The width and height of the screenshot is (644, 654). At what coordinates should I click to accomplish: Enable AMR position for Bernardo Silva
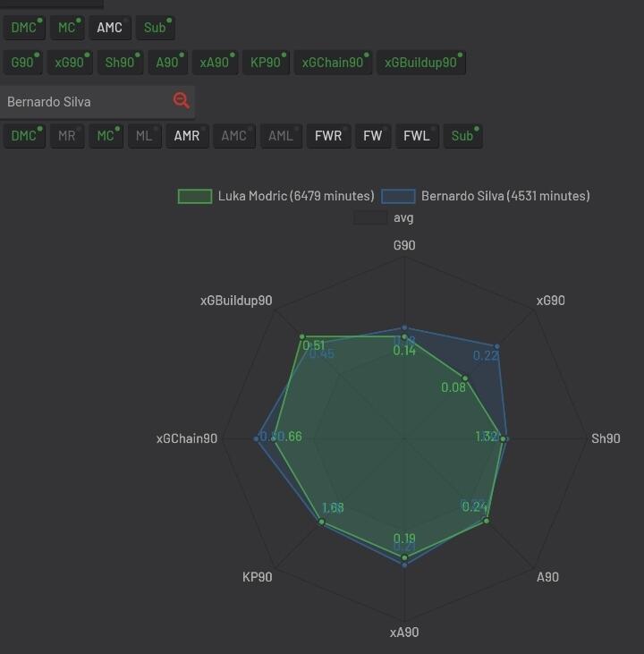[x=187, y=136]
